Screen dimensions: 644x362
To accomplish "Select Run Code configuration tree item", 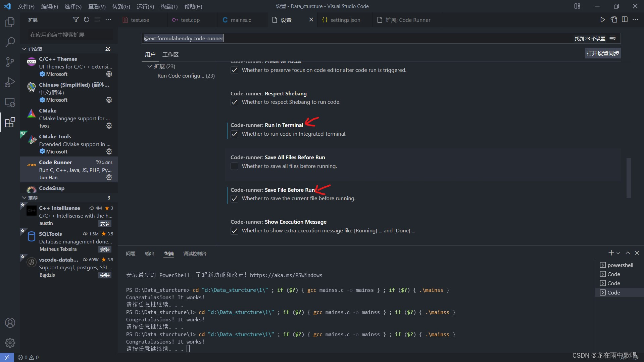I will point(186,76).
